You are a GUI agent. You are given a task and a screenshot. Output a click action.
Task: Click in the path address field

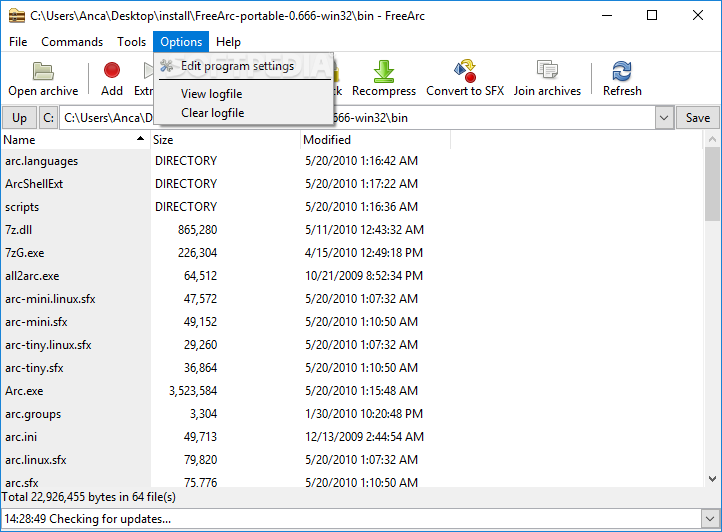click(357, 118)
